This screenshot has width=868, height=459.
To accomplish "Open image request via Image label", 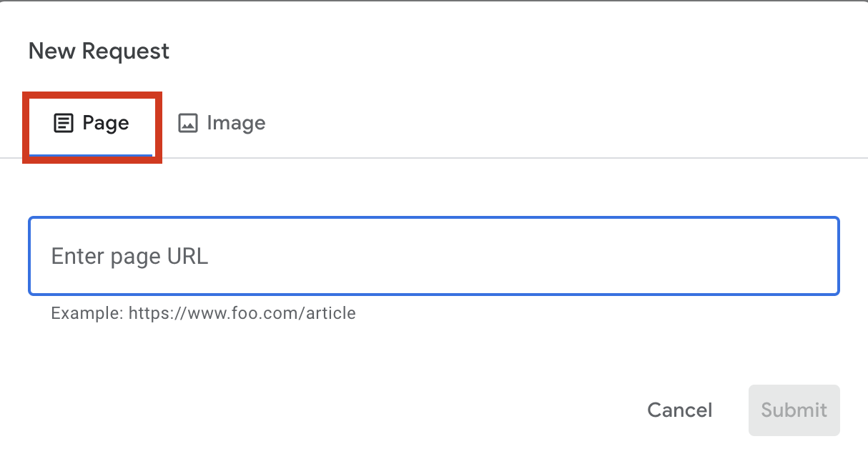I will (236, 123).
